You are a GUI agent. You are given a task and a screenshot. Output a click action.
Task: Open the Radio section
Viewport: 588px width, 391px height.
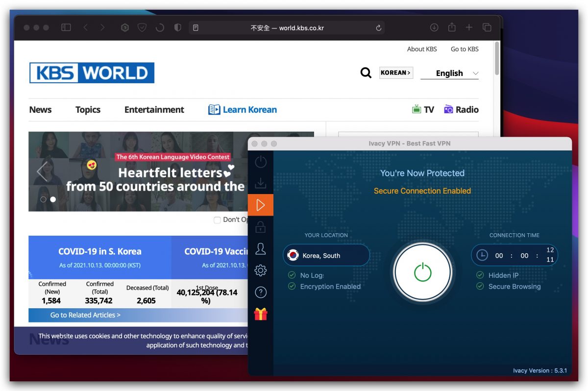coord(461,109)
